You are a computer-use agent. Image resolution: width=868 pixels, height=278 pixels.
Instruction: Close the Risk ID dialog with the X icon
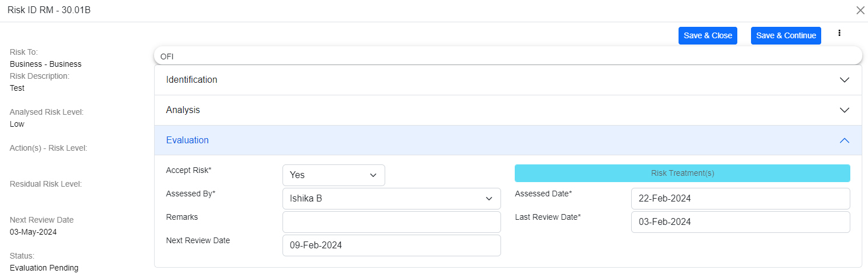click(x=860, y=10)
